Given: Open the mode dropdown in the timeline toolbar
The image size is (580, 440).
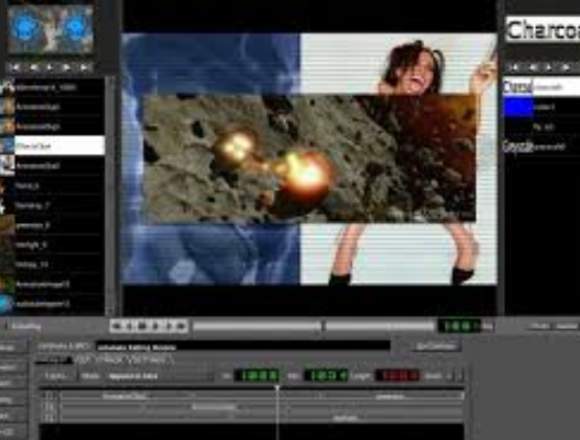Looking at the screenshot, I should pyautogui.click(x=160, y=376).
